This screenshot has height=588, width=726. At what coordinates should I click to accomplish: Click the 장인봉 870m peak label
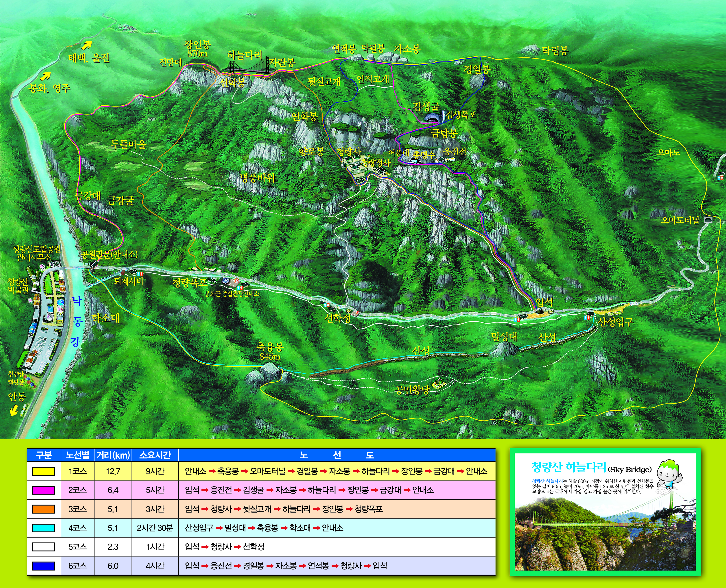[197, 48]
